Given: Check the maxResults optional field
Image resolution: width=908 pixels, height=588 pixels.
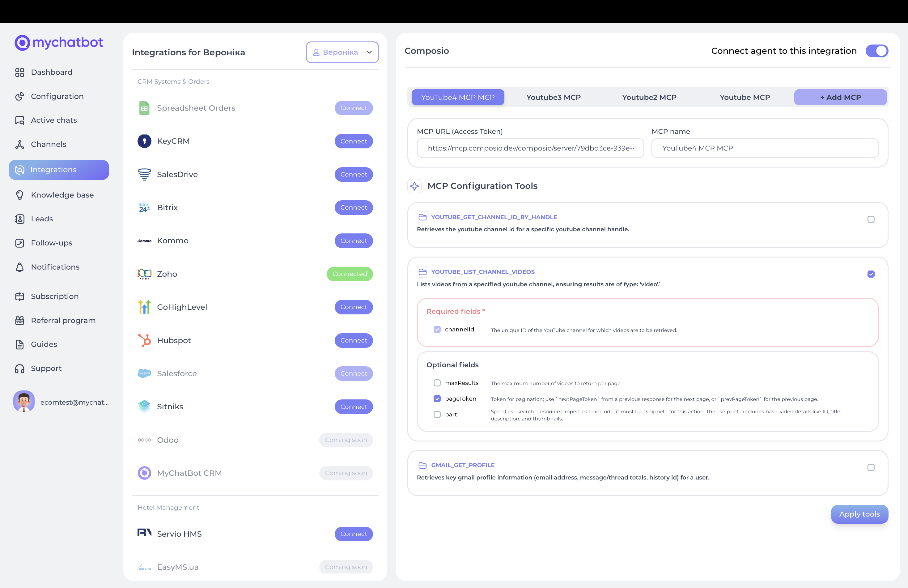Looking at the screenshot, I should point(437,383).
